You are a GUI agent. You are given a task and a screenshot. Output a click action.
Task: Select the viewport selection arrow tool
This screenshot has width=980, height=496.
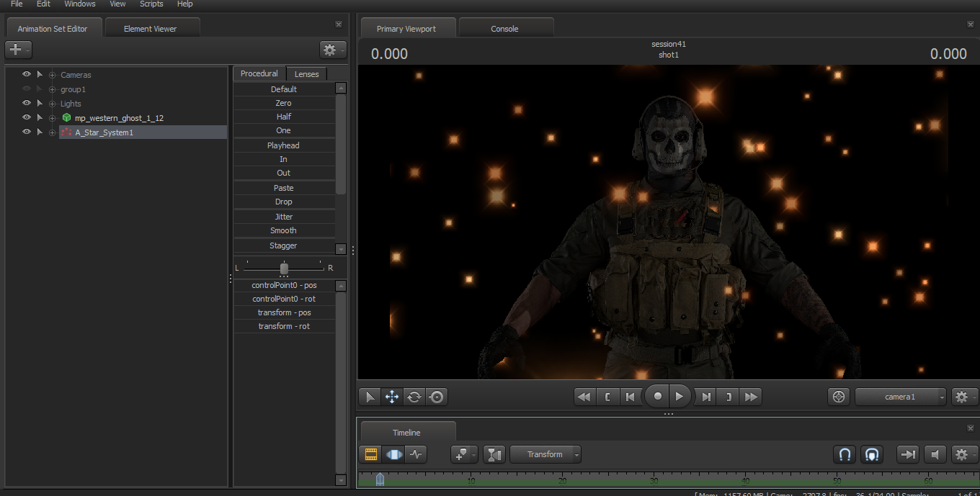(x=370, y=397)
